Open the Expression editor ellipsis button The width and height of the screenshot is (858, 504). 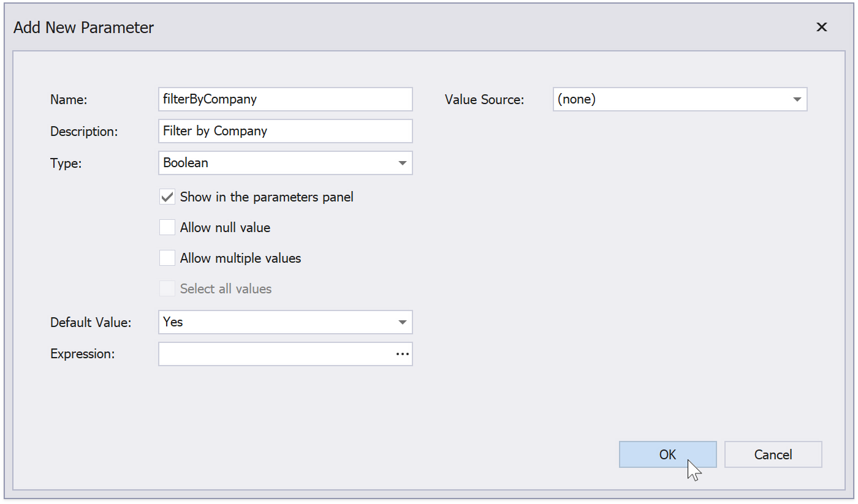[402, 354]
